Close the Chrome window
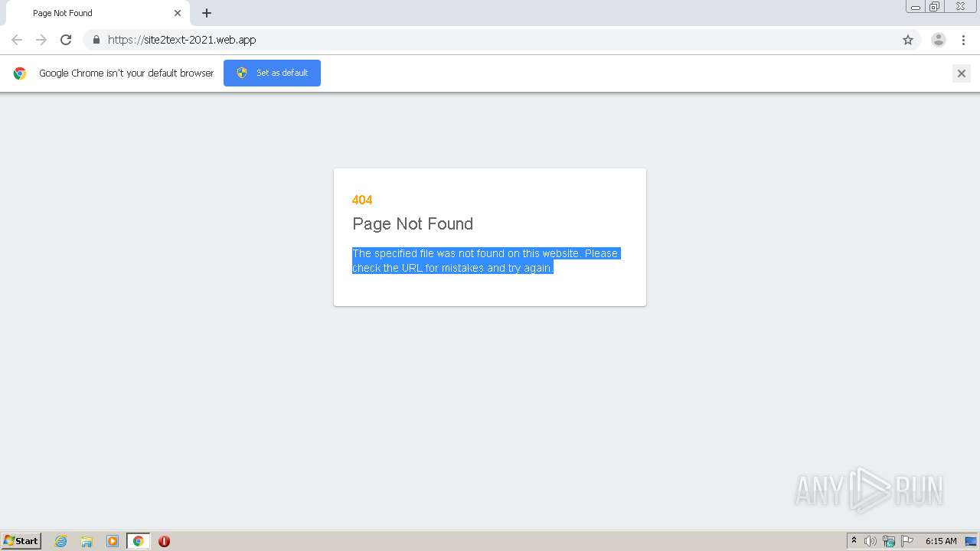980x551 pixels. tap(960, 7)
